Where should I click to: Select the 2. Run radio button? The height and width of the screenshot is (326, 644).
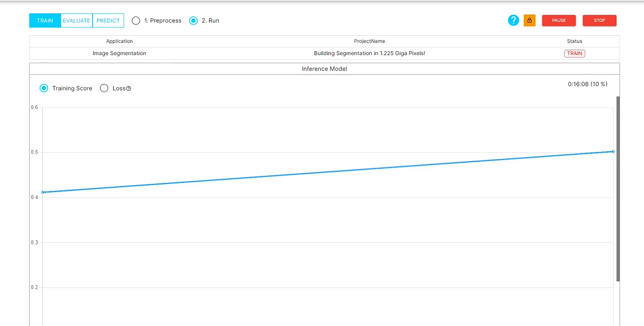point(193,20)
